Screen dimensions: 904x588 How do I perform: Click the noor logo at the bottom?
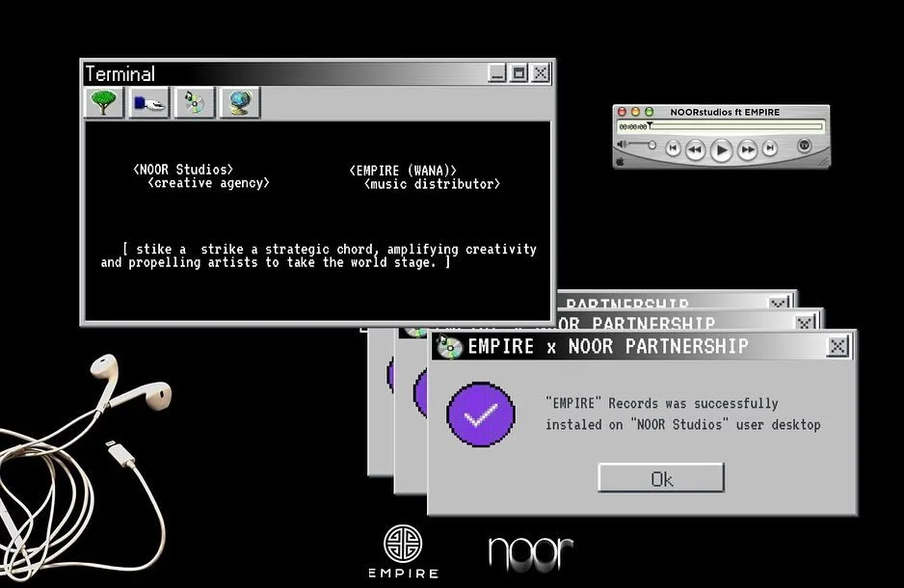[531, 554]
